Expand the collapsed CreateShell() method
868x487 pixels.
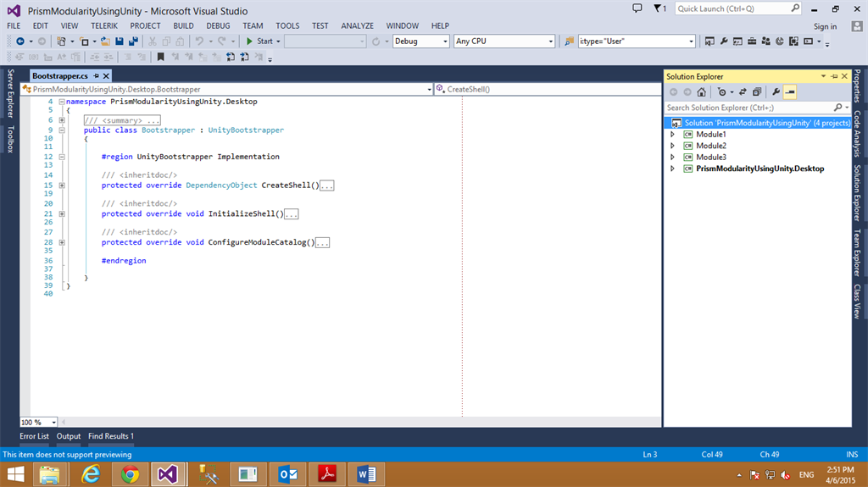(x=62, y=185)
